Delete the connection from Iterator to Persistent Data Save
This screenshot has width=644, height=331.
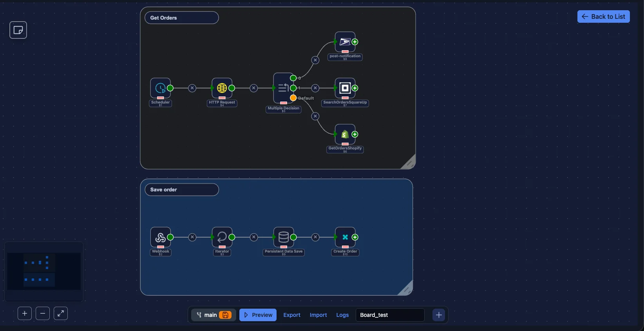(x=254, y=237)
